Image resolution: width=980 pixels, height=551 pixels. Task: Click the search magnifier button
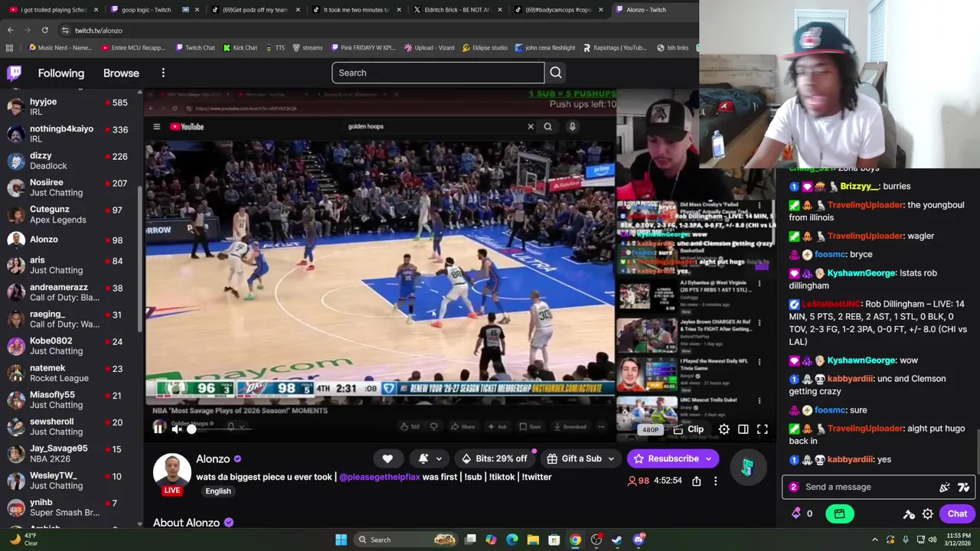[556, 73]
